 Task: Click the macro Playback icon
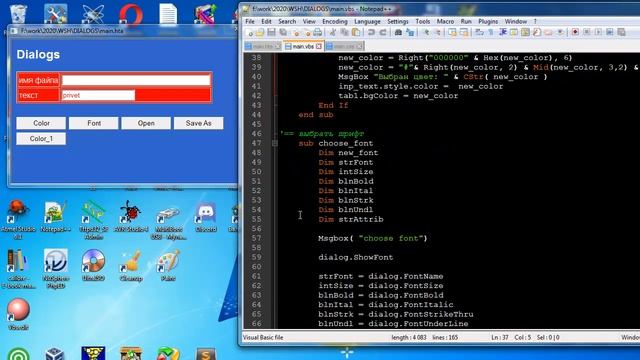tap(598, 32)
